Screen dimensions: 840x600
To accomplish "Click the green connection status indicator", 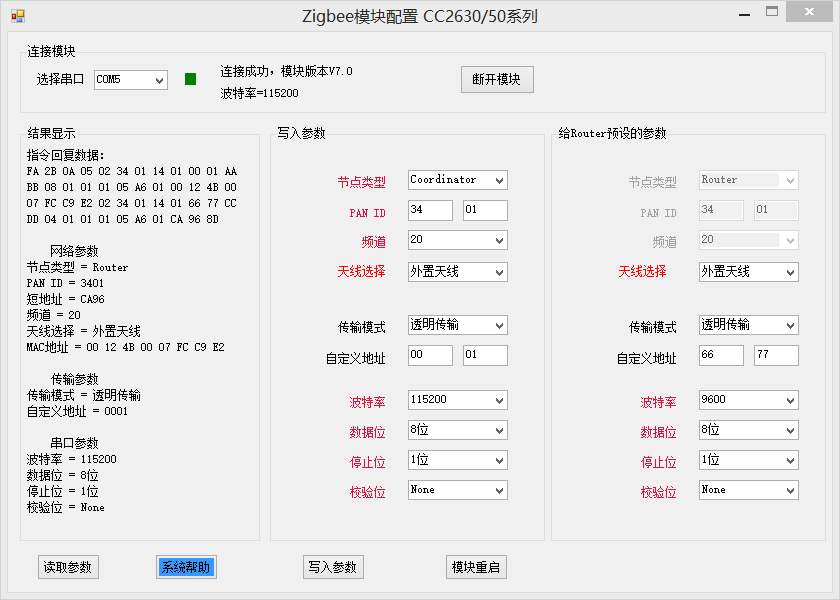I will click(190, 78).
